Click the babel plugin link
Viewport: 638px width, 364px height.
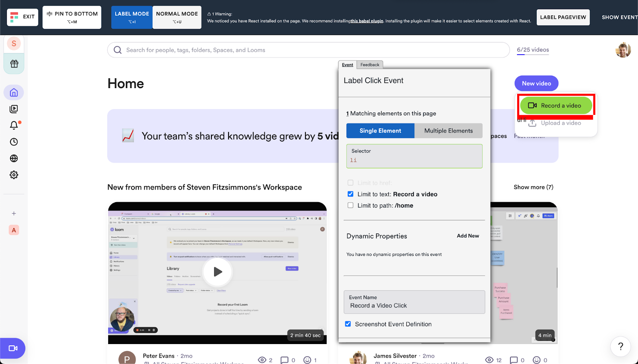[x=367, y=21]
